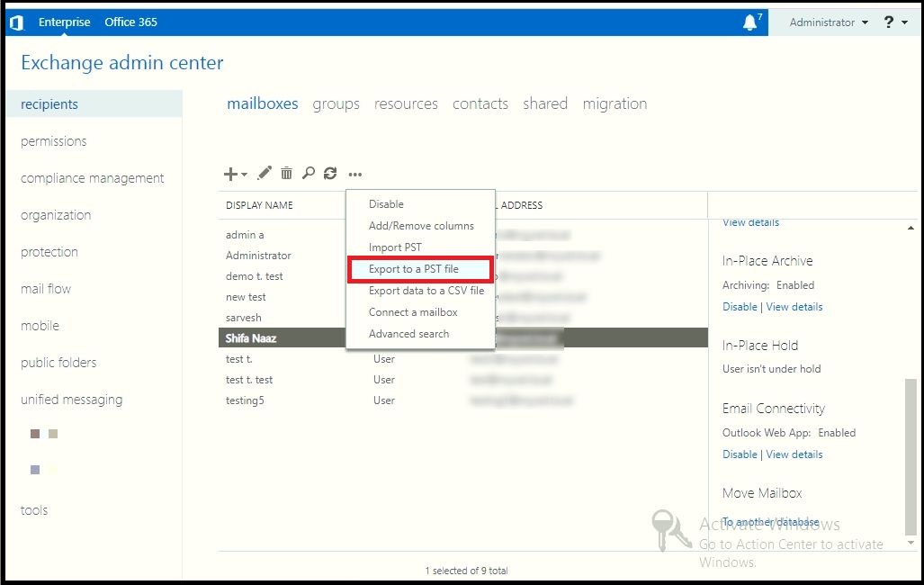Choose Add/Remove columns menu entry
The height and width of the screenshot is (585, 924).
420,226
